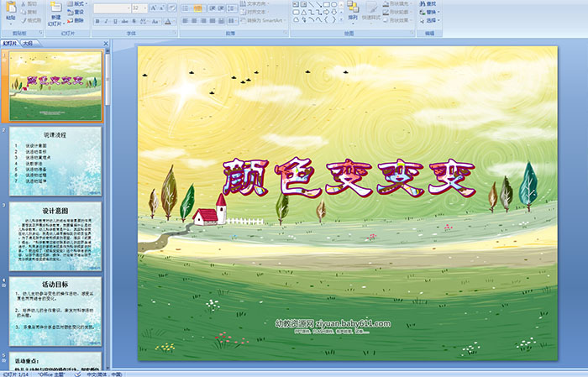This screenshot has width=588, height=377.
Task: Select the text box shape icon
Action: pos(296,4)
